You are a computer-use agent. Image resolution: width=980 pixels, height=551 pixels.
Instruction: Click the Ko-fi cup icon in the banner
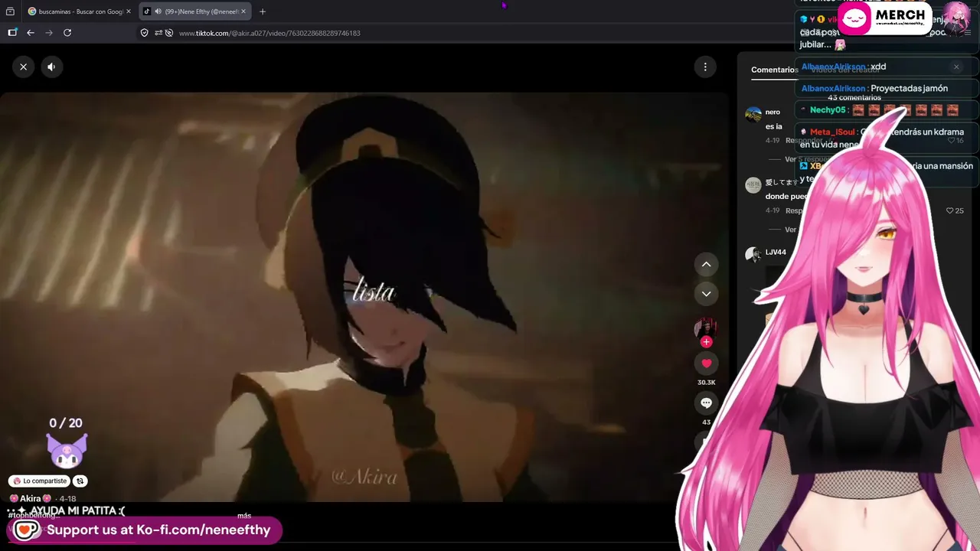pos(27,530)
